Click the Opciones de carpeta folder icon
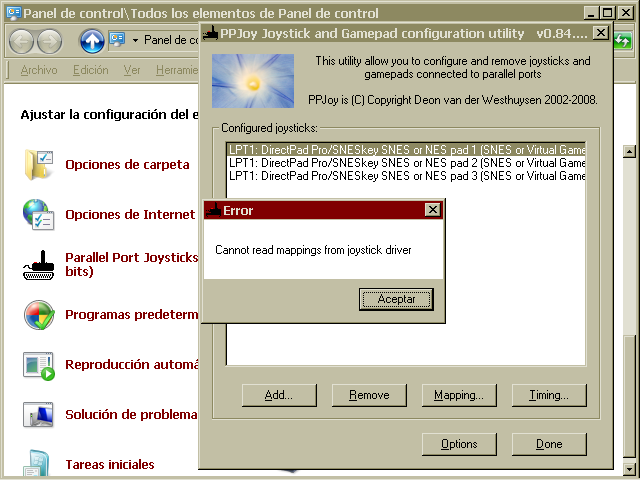 pyautogui.click(x=38, y=164)
